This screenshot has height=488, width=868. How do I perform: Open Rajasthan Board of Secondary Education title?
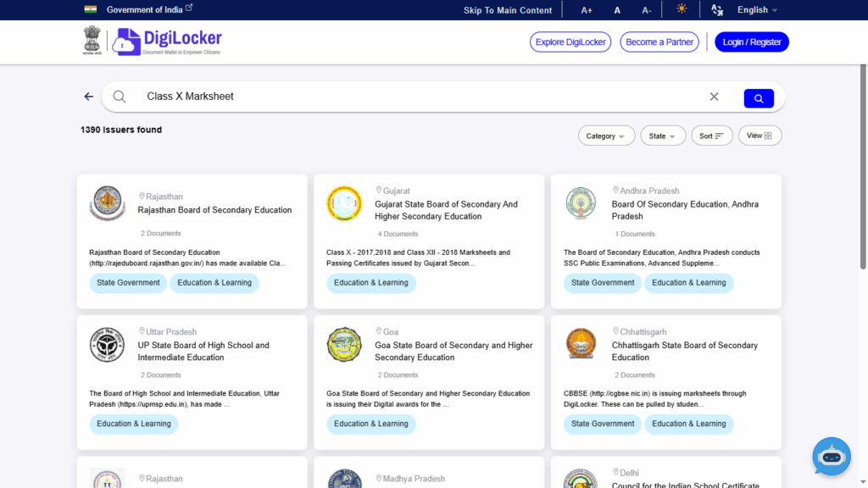214,210
